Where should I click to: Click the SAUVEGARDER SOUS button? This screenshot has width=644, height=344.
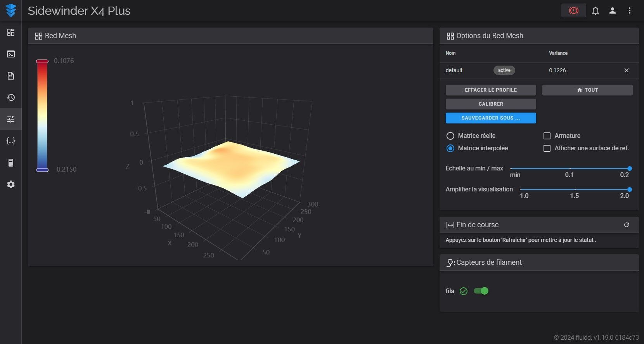pyautogui.click(x=491, y=118)
